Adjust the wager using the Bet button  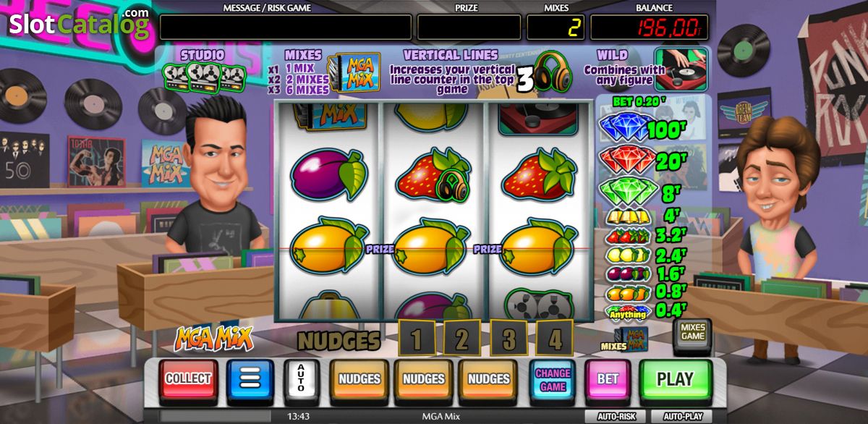pyautogui.click(x=608, y=379)
